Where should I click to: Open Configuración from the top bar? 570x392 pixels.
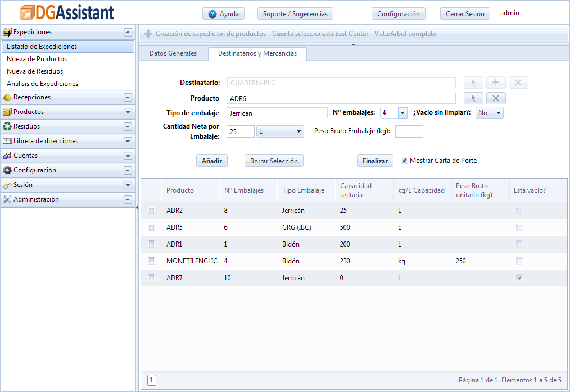(399, 14)
